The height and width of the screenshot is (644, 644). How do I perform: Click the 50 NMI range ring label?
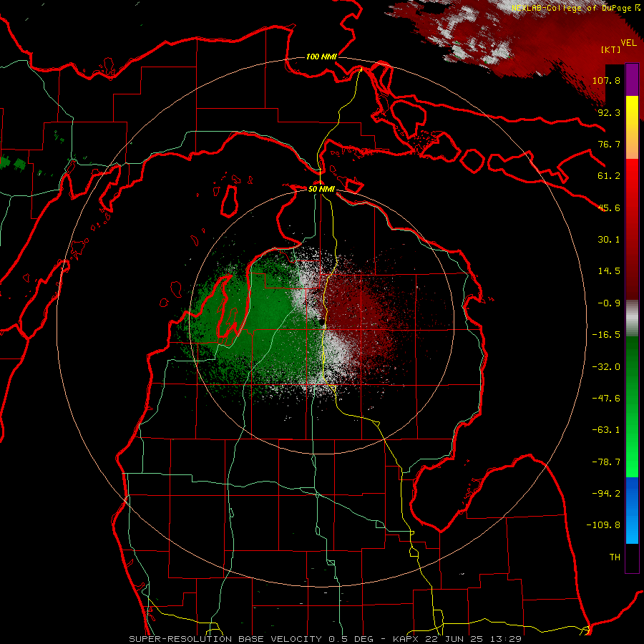pos(321,189)
